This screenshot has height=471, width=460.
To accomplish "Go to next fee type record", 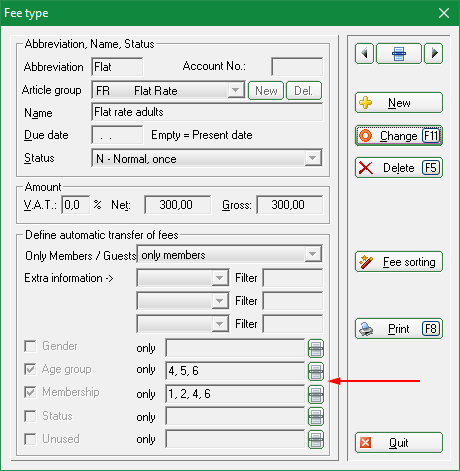I will click(x=433, y=53).
